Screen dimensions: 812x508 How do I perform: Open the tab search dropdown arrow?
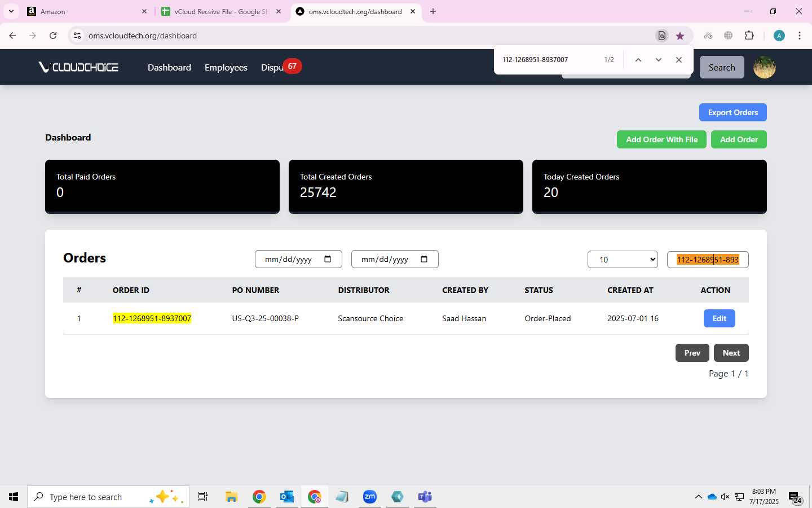(x=11, y=11)
